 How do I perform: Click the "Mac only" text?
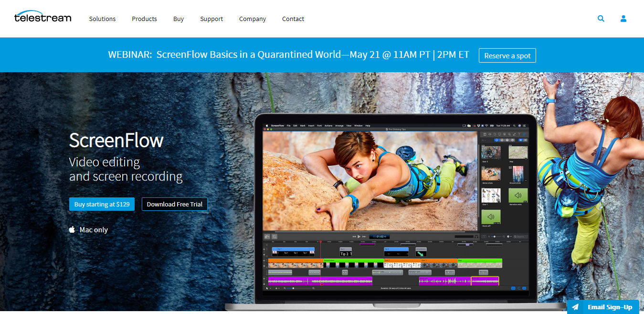pyautogui.click(x=94, y=230)
